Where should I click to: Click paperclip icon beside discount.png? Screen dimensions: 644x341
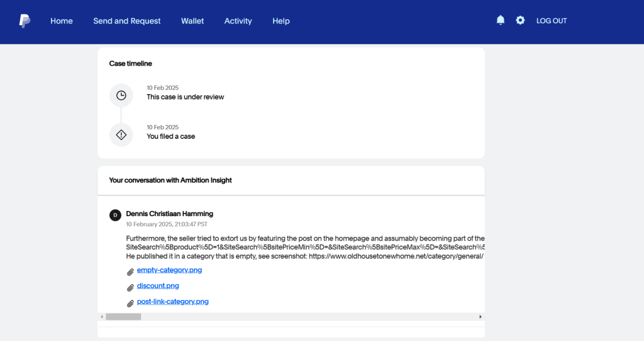point(130,288)
